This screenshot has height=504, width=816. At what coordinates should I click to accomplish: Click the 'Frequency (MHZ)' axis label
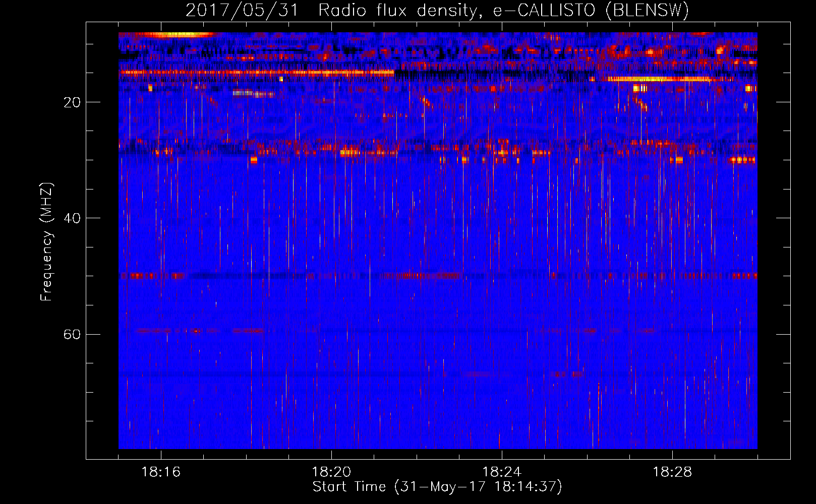46,242
